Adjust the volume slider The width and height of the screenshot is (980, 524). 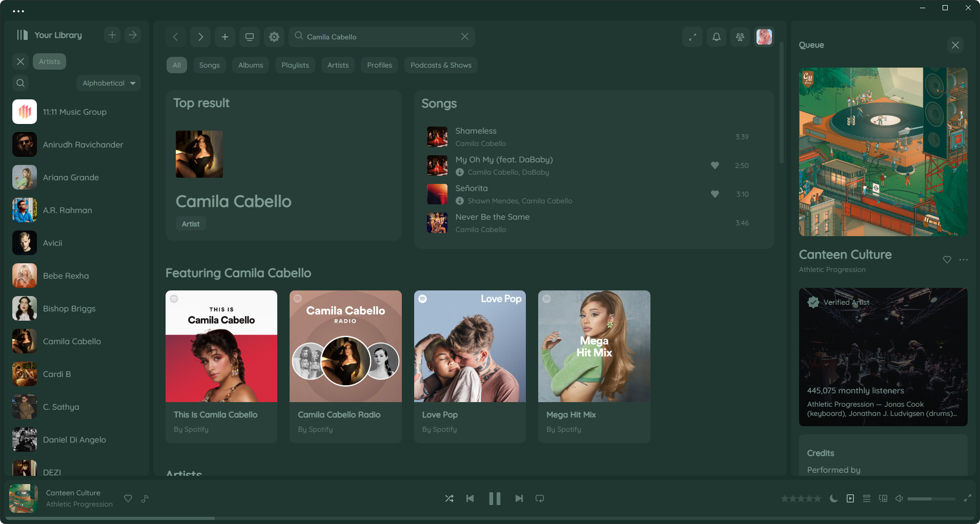pyautogui.click(x=931, y=498)
